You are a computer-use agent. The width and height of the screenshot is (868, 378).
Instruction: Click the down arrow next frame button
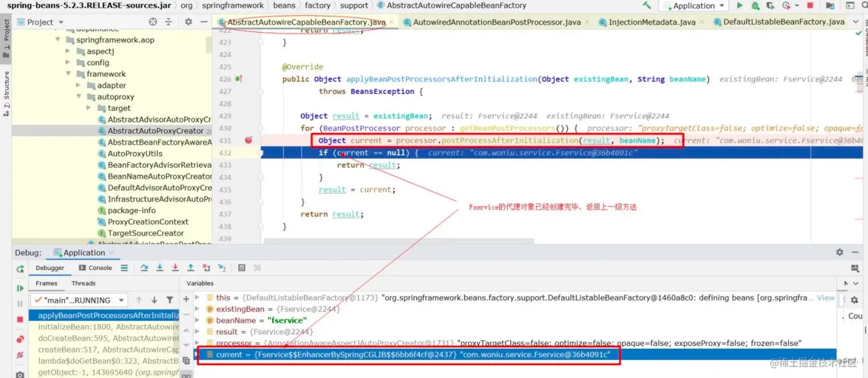[x=154, y=300]
